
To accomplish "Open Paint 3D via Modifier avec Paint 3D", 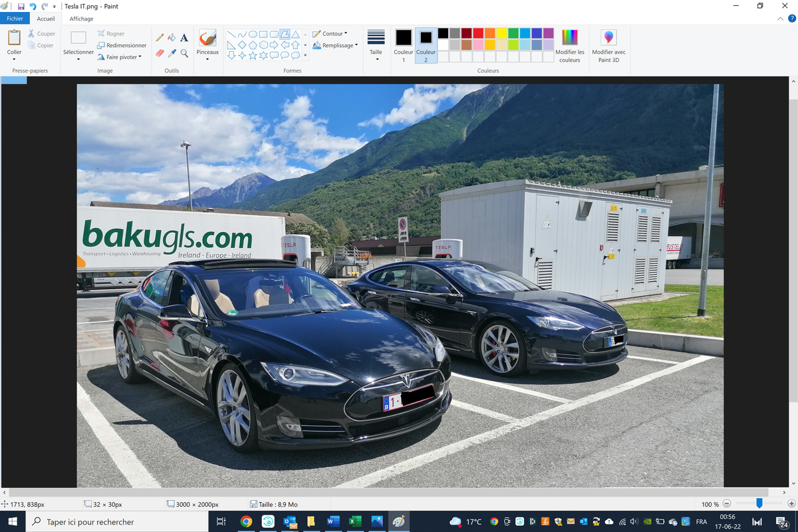I will [608, 46].
